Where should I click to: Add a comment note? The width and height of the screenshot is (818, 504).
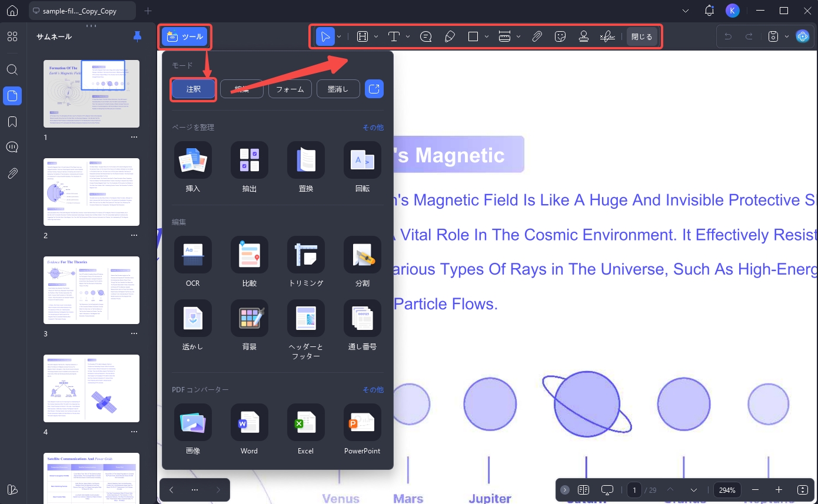point(426,36)
